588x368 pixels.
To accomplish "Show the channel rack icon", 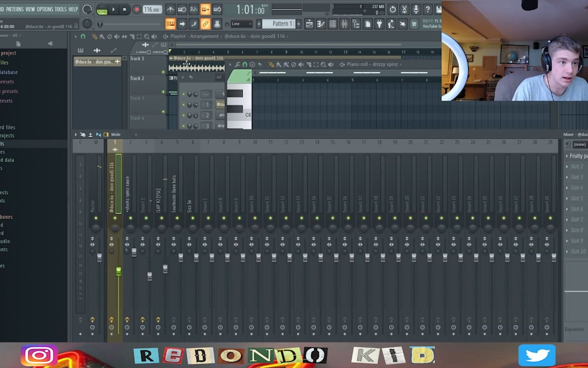I will pos(333,24).
